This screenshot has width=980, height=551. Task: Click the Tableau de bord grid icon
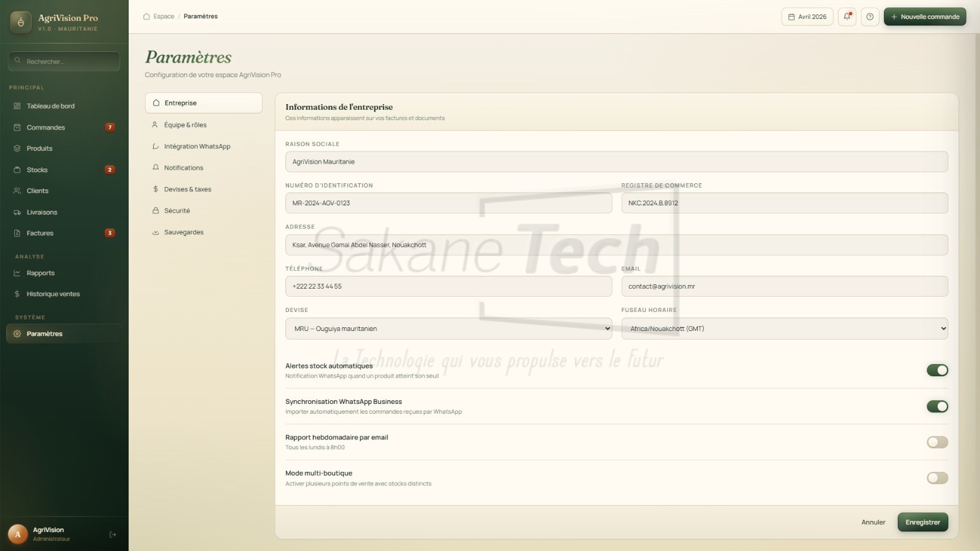point(17,106)
